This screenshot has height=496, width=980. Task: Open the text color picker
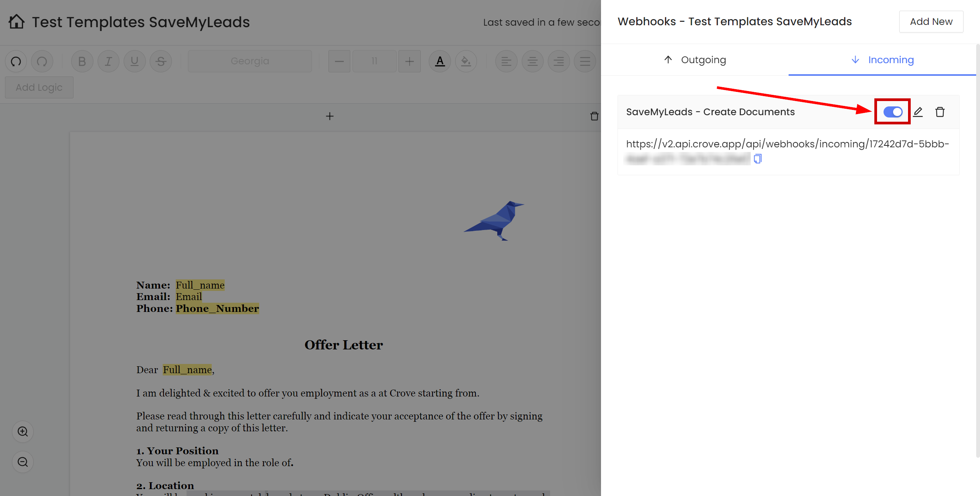(440, 61)
